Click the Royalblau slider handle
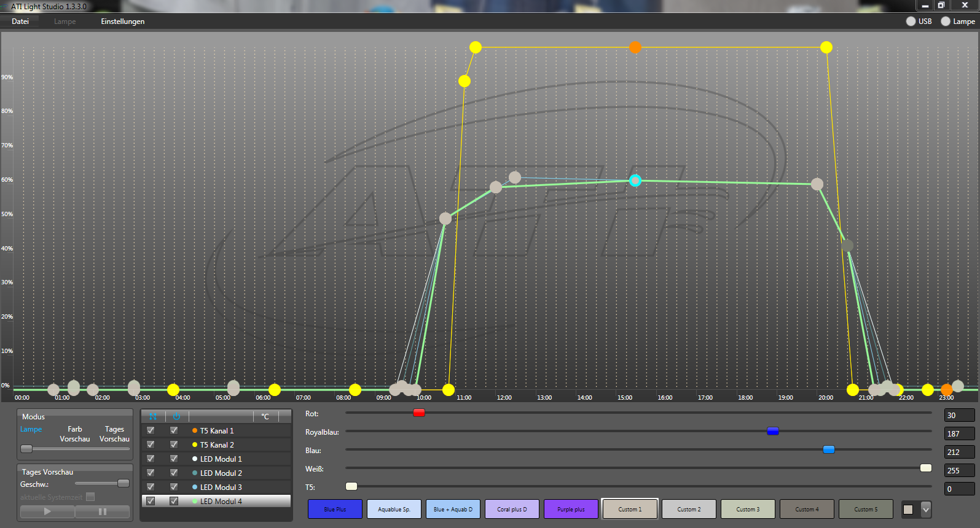The height and width of the screenshot is (528, 980). tap(773, 431)
